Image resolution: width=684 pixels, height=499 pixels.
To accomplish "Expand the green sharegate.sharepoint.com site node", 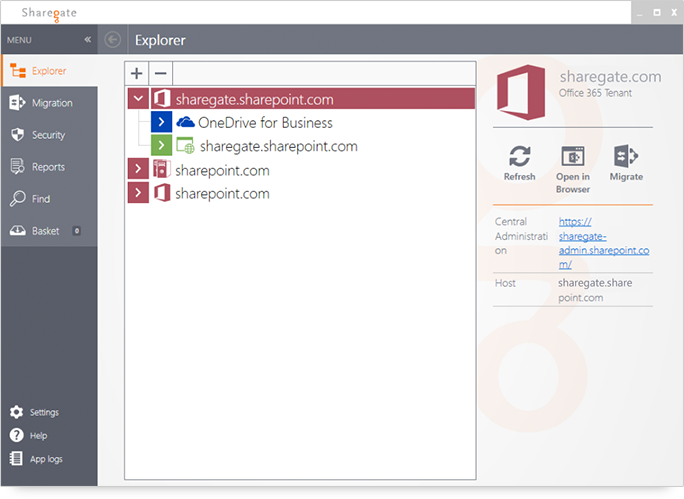I will [161, 146].
